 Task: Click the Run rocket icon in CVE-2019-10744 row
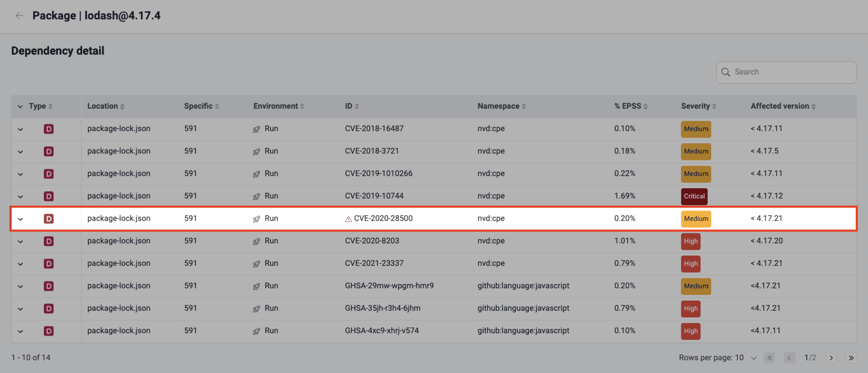(x=256, y=196)
